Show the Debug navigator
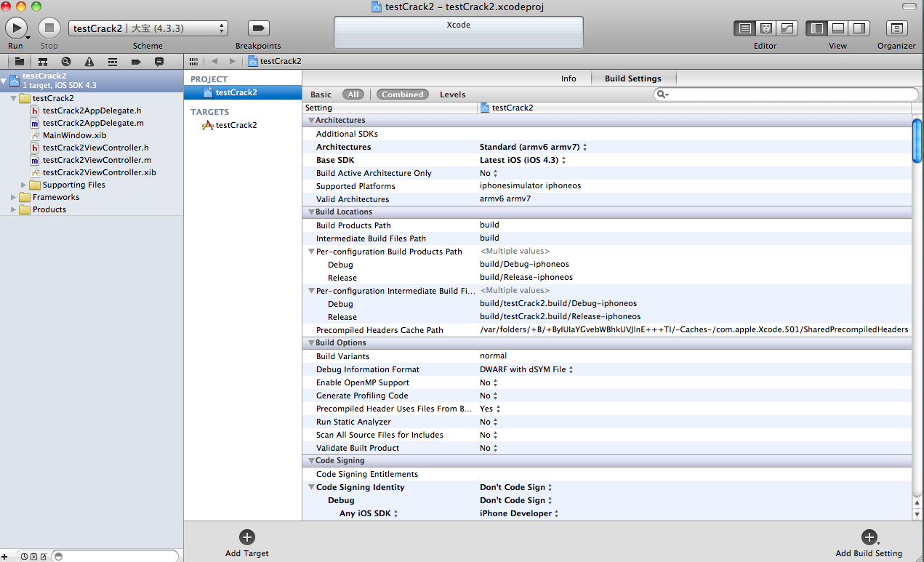This screenshot has height=562, width=924. [x=113, y=62]
